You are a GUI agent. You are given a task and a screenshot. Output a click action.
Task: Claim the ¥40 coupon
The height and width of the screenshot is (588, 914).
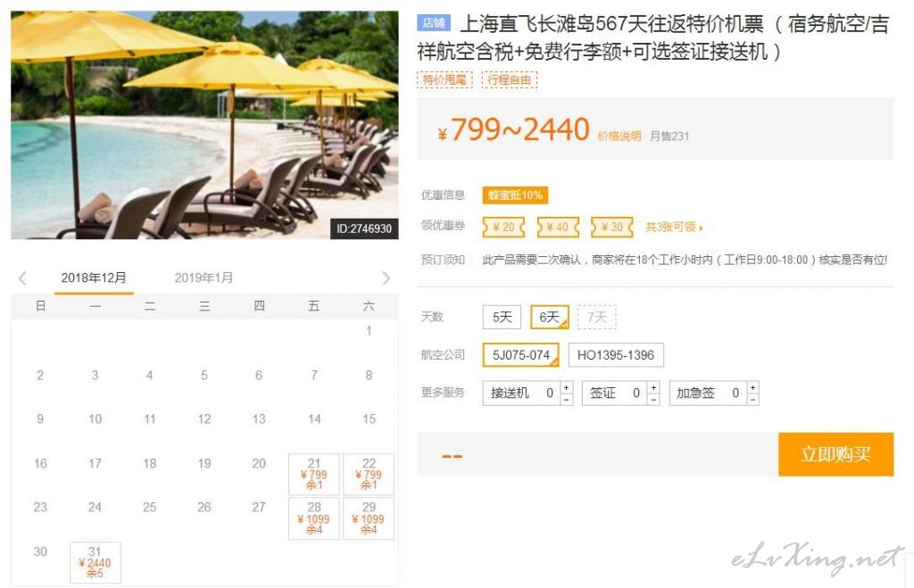558,227
